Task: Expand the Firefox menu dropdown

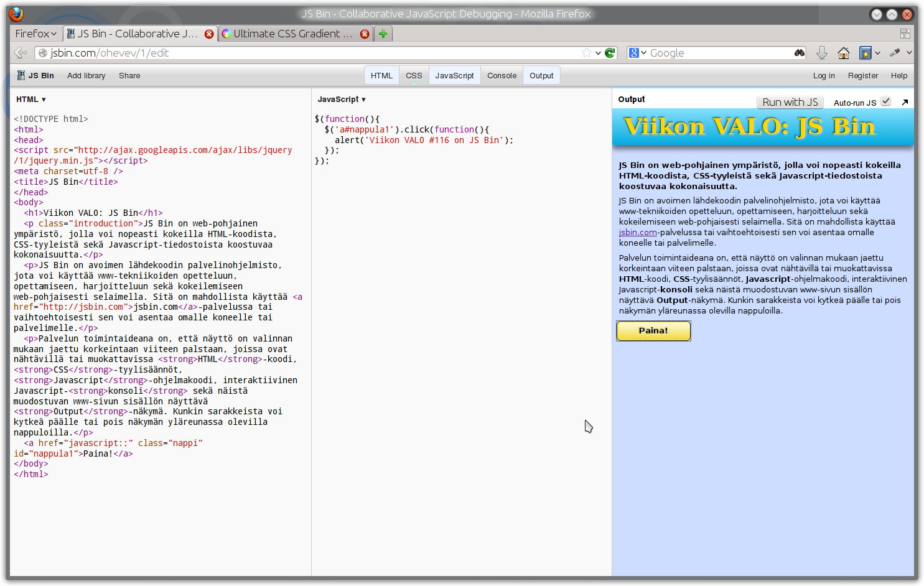Action: 36,34
